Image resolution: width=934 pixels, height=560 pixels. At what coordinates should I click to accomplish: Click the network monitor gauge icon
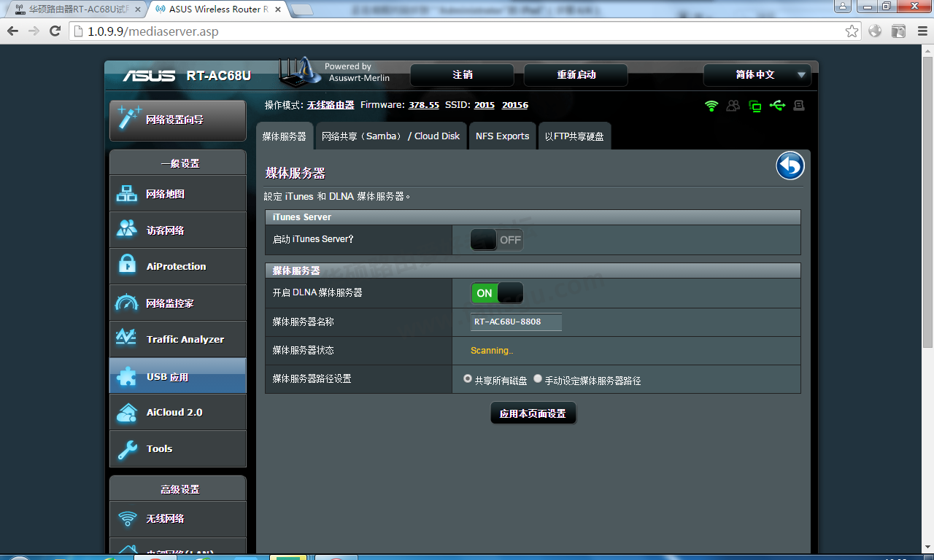click(x=127, y=303)
